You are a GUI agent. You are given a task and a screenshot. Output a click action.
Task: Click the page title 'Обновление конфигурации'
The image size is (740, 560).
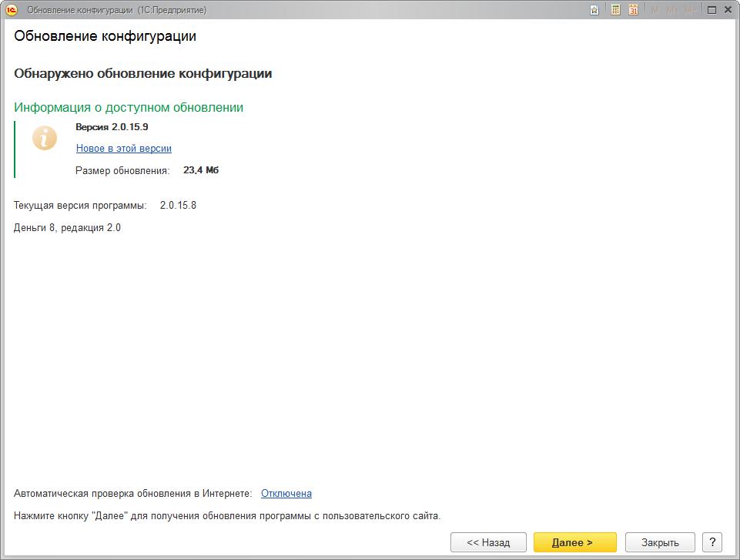coord(105,36)
